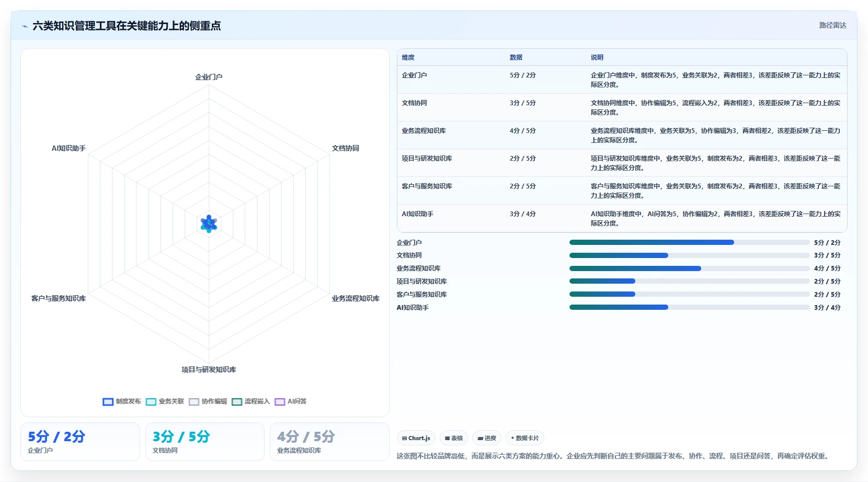868x482 pixels.
Task: Toggle the 业务关联 legend swatch
Action: pyautogui.click(x=151, y=402)
